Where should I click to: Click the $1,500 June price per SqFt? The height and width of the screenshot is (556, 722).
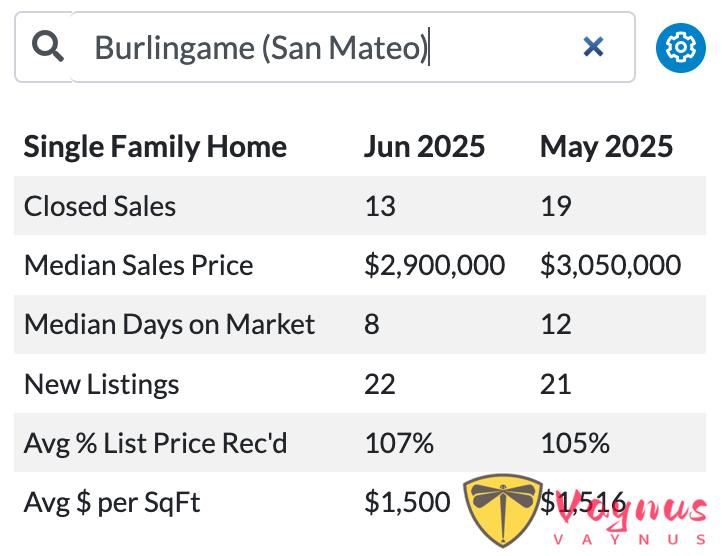point(407,502)
